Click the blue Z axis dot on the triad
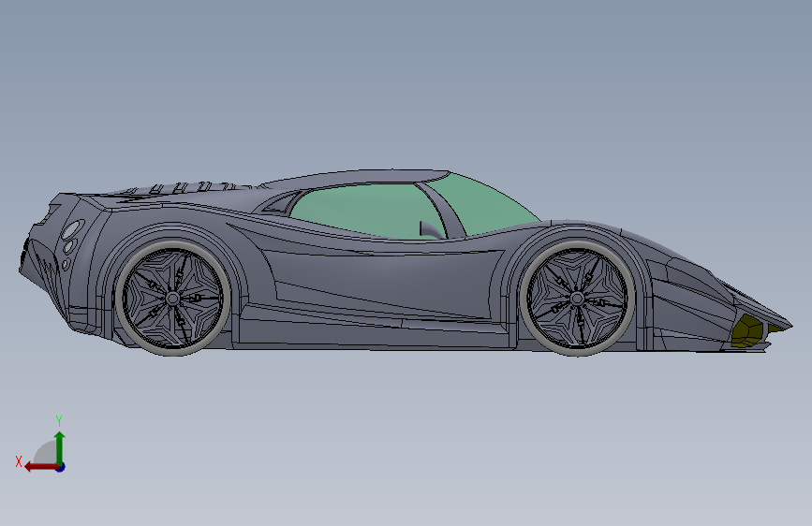The image size is (812, 526). point(61,467)
